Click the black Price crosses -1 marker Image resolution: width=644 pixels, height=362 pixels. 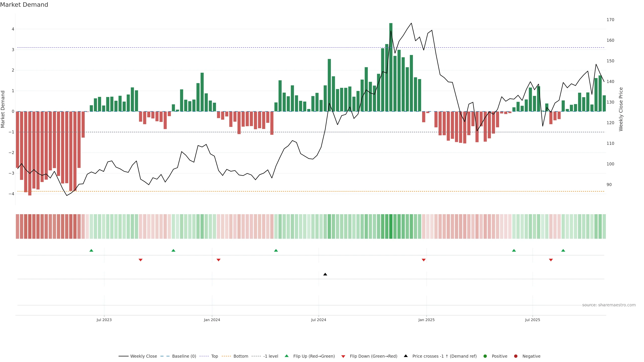tap(325, 274)
